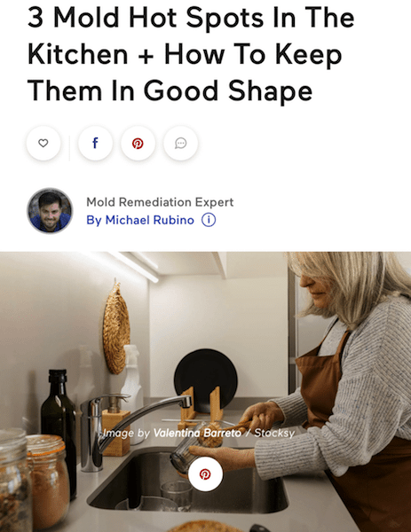Share the article on Facebook

[96, 143]
